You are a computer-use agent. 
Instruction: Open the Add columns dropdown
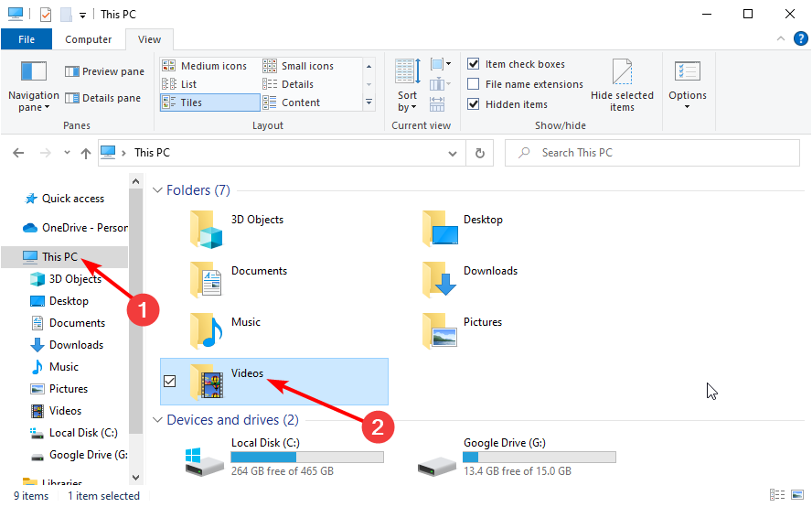click(x=440, y=84)
